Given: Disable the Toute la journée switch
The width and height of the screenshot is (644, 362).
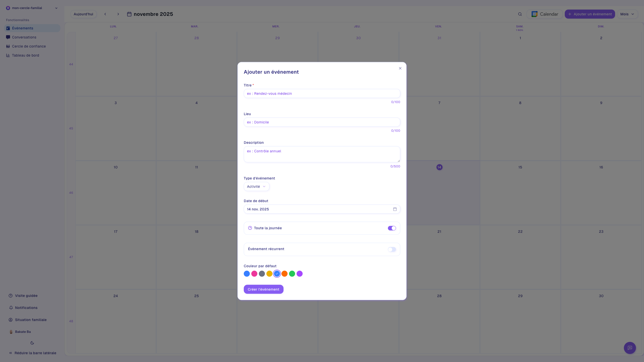Looking at the screenshot, I should 392,228.
